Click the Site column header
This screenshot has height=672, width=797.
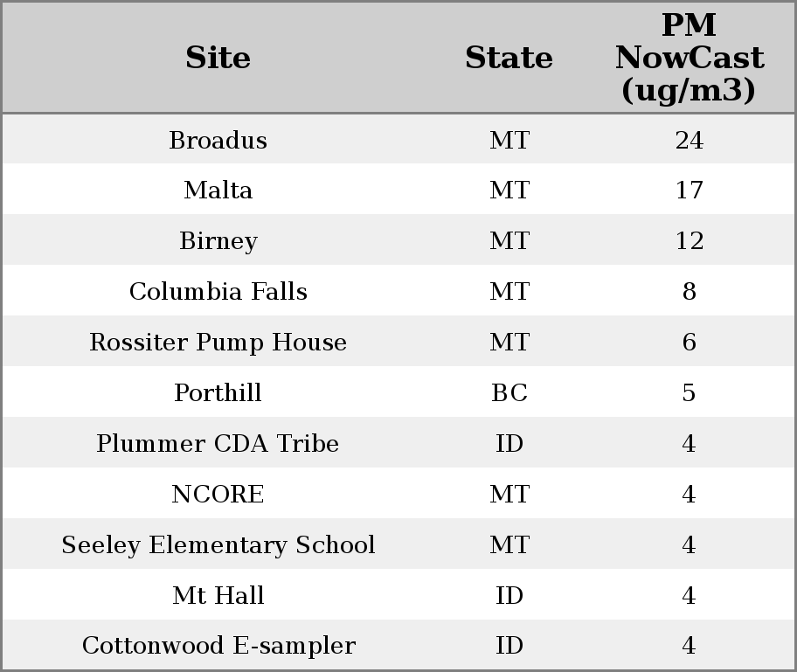click(218, 58)
